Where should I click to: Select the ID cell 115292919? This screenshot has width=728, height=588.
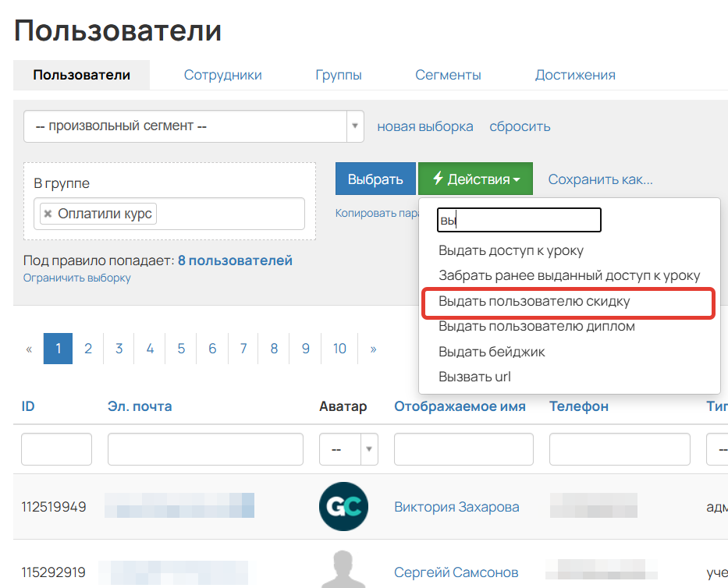point(54,572)
